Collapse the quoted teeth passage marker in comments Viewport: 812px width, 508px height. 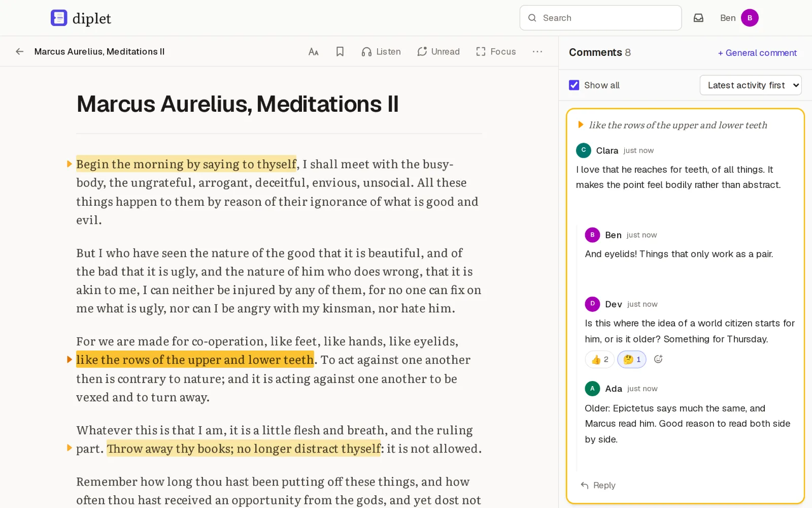[581, 125]
